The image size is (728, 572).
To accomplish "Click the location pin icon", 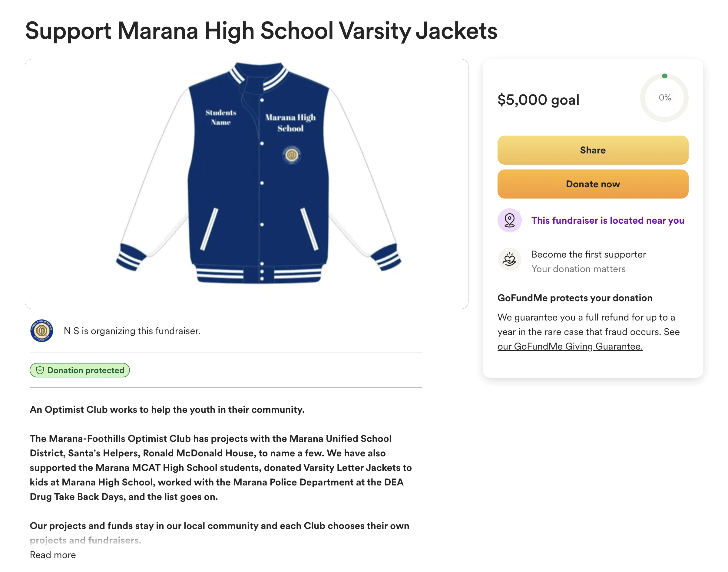I will click(509, 220).
